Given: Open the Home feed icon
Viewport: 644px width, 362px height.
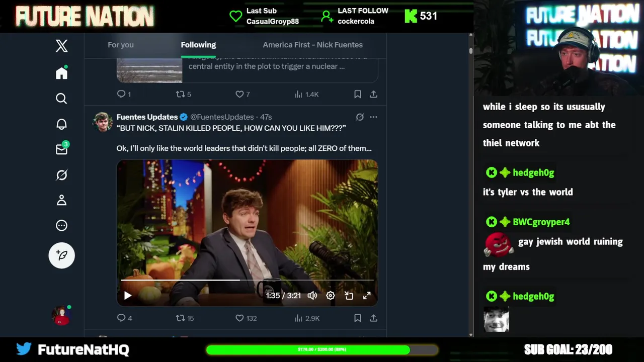Looking at the screenshot, I should [61, 73].
